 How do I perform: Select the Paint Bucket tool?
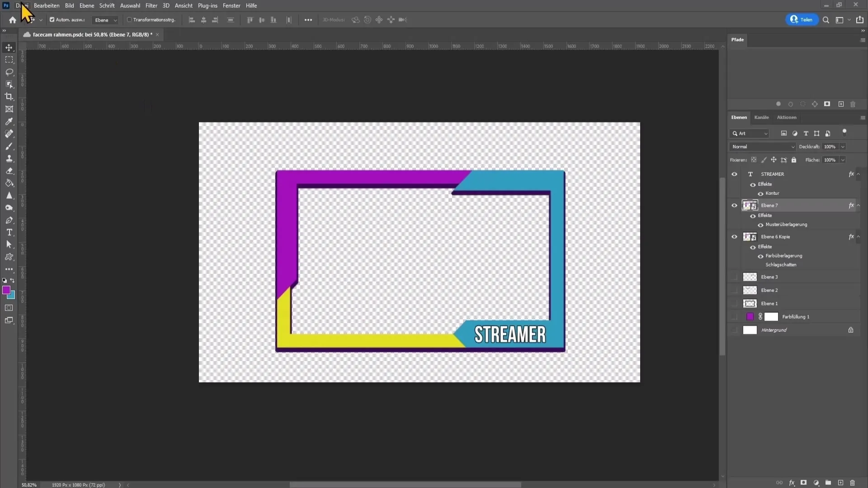[9, 183]
